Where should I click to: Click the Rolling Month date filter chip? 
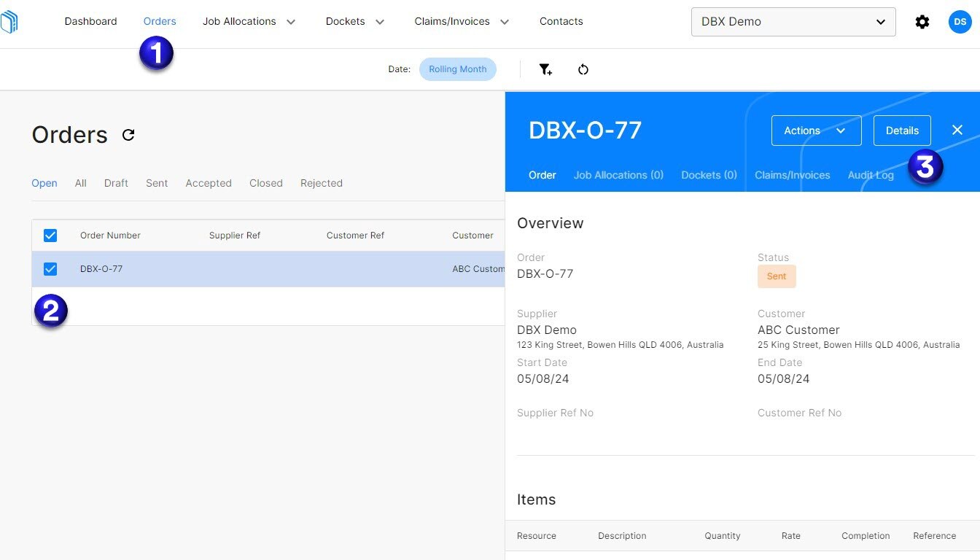point(458,69)
